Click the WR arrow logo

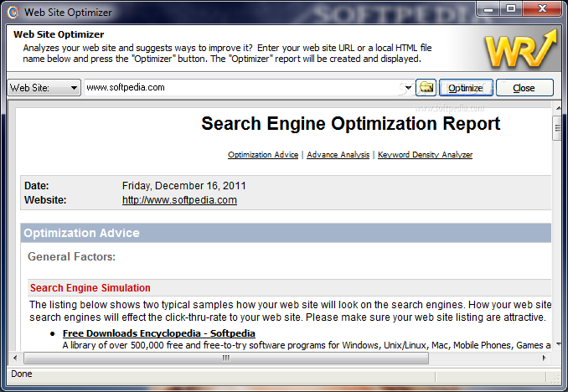[520, 49]
